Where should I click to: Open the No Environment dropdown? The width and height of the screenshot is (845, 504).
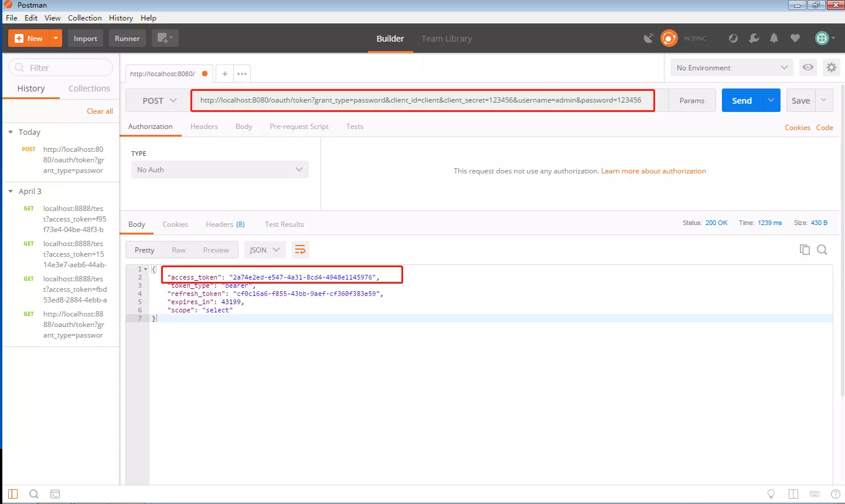point(731,67)
